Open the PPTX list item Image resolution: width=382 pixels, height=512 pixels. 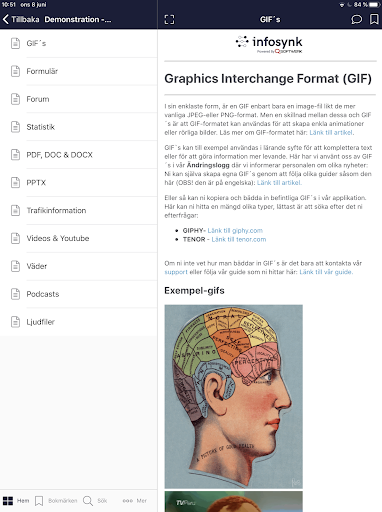click(x=79, y=182)
